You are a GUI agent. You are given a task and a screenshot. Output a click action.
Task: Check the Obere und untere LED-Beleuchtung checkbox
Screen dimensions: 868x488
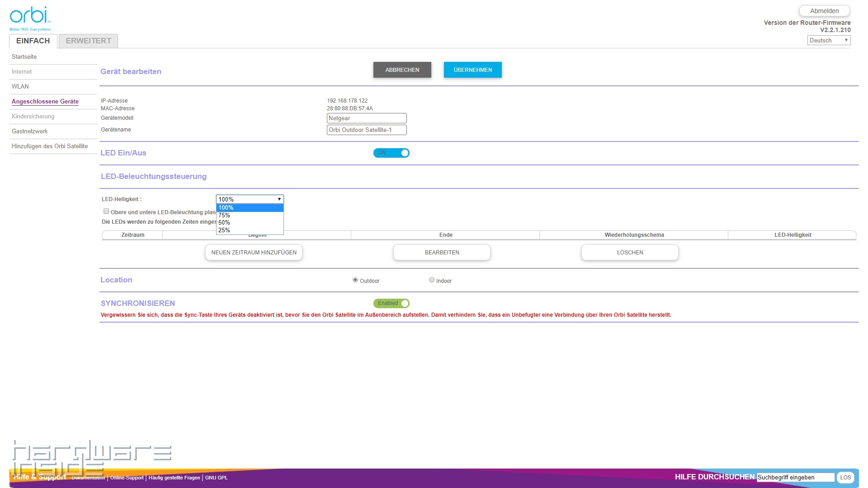(x=106, y=211)
